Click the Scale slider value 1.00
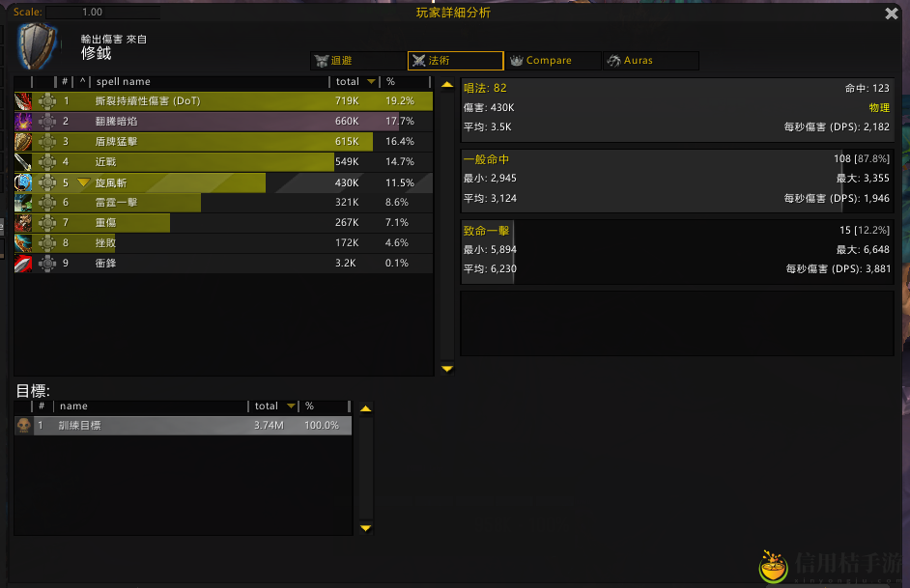The image size is (910, 588). pos(102,13)
